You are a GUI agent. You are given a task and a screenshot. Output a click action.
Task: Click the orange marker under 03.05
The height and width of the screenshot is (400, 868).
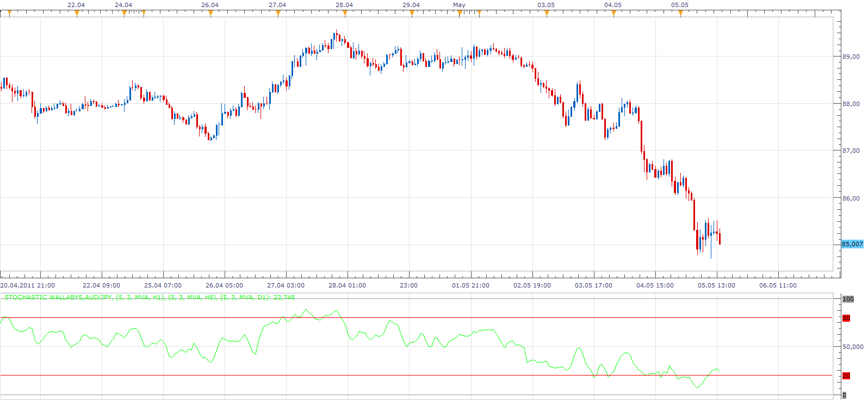click(547, 14)
